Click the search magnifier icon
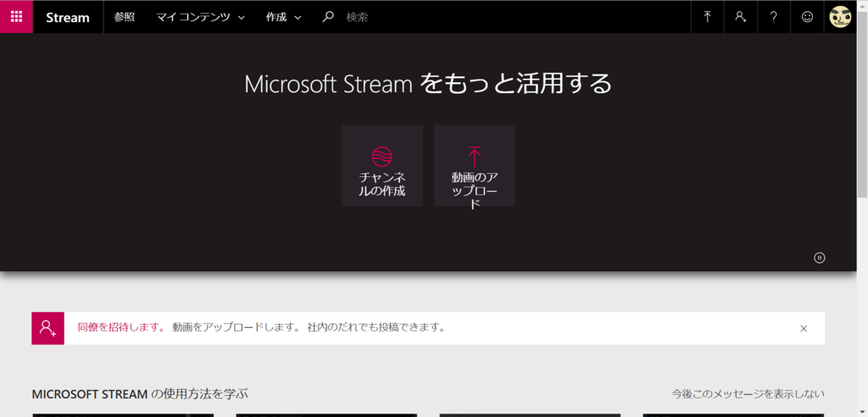 (328, 17)
